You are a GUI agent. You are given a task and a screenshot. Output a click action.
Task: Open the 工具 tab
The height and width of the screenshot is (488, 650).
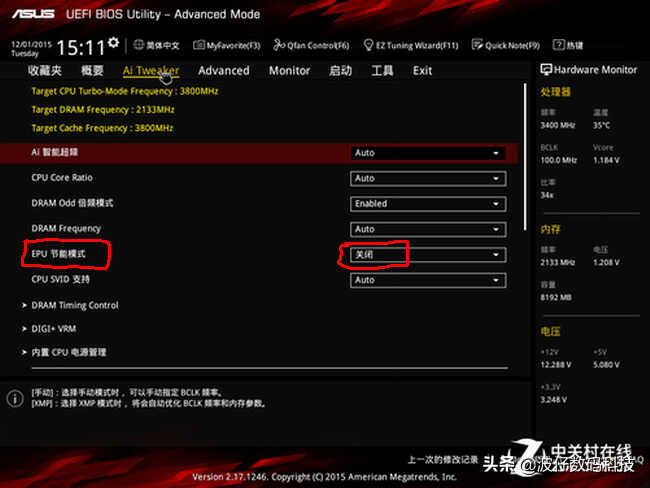382,70
